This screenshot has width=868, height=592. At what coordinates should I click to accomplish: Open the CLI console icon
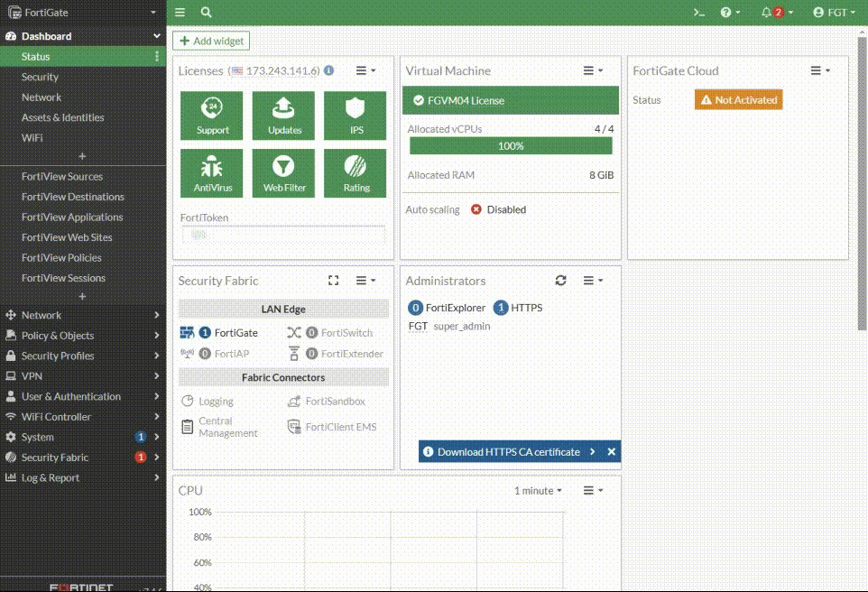point(699,13)
